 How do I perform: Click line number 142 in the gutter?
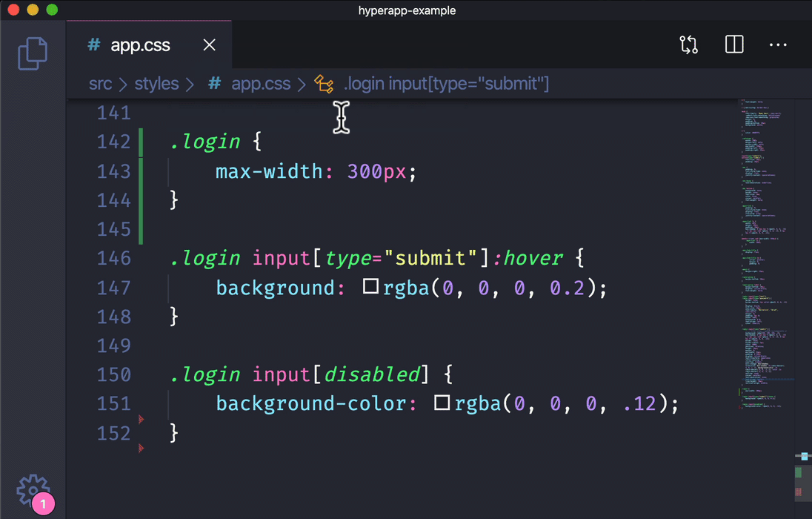113,142
